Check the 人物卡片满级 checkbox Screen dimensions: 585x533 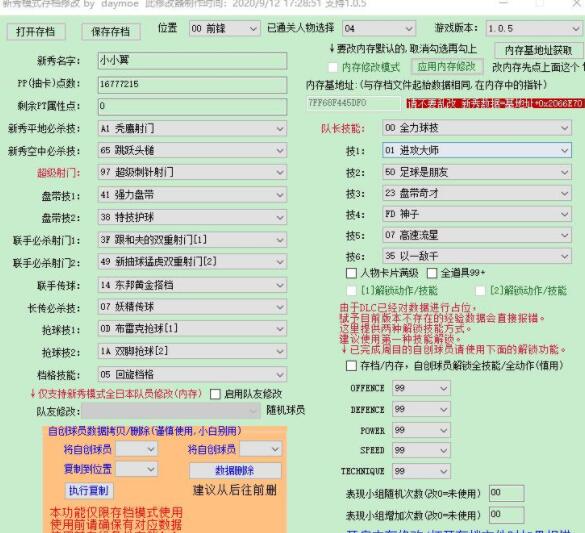click(351, 273)
